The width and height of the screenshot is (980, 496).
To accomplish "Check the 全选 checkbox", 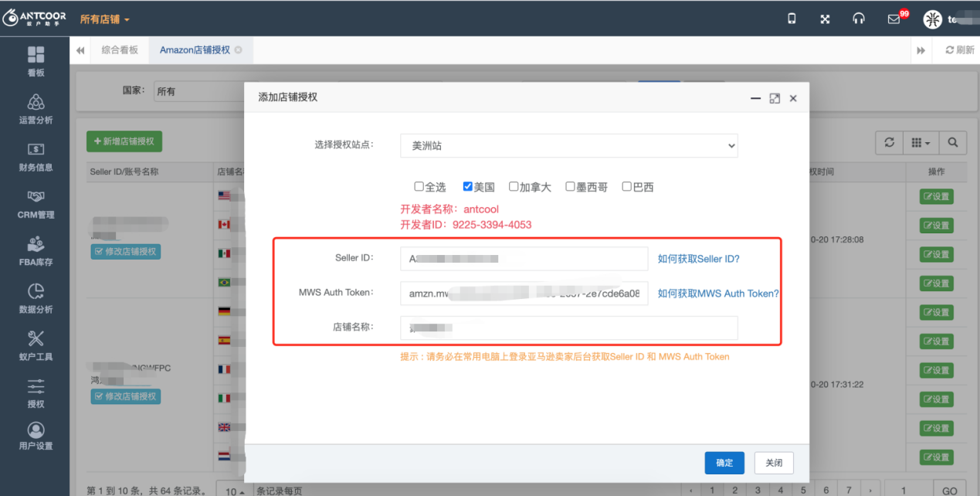I will click(419, 186).
